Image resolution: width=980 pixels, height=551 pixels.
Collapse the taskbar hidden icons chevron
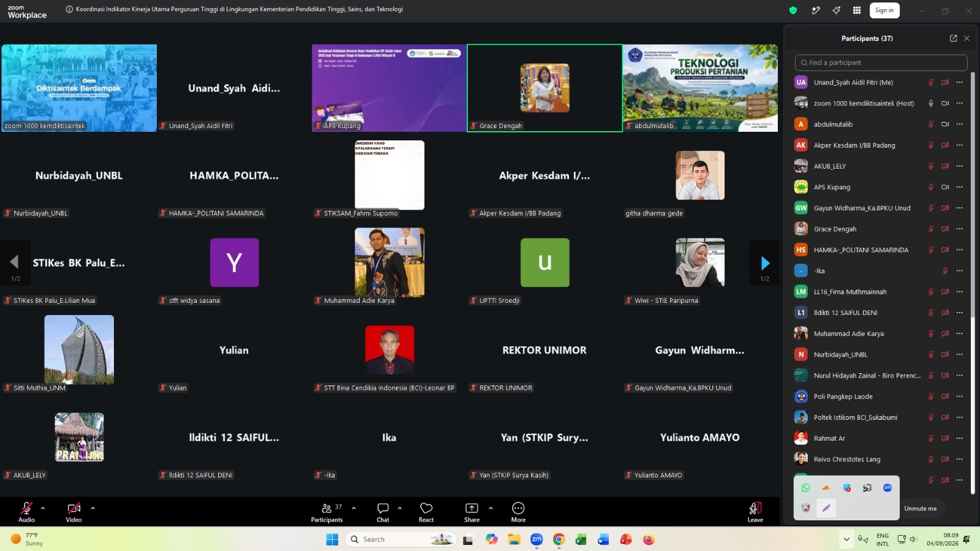coord(846,539)
